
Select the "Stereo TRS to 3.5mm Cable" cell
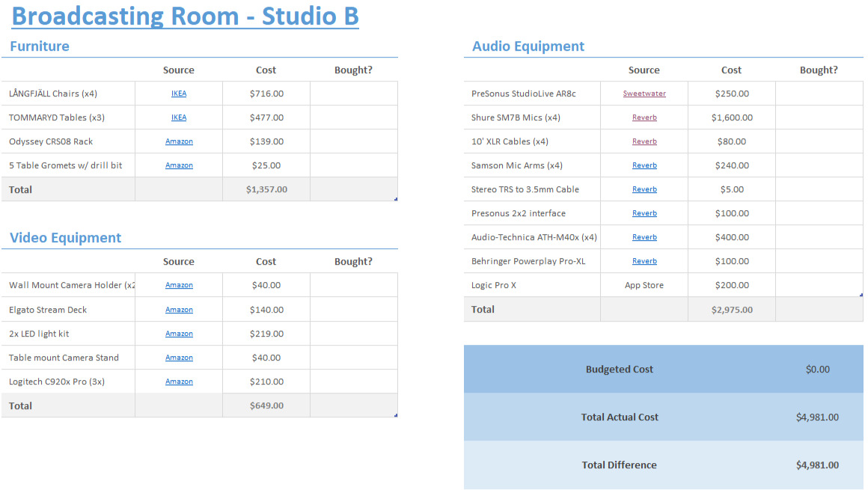(532, 189)
